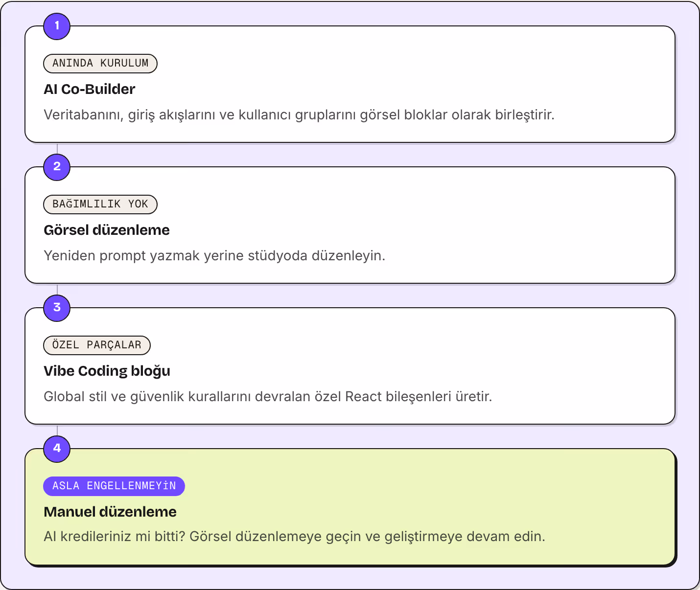
Task: Select the Vibe Coding bloğu heading
Action: 107,371
